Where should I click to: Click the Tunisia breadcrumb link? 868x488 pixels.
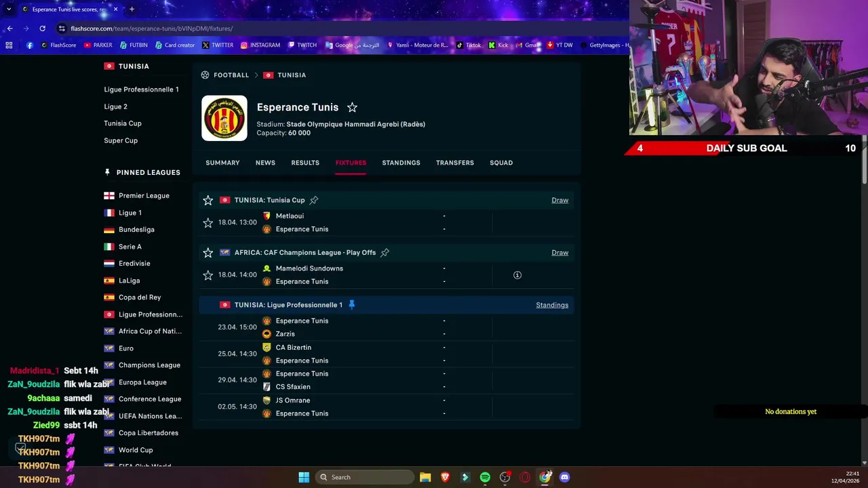pos(292,75)
